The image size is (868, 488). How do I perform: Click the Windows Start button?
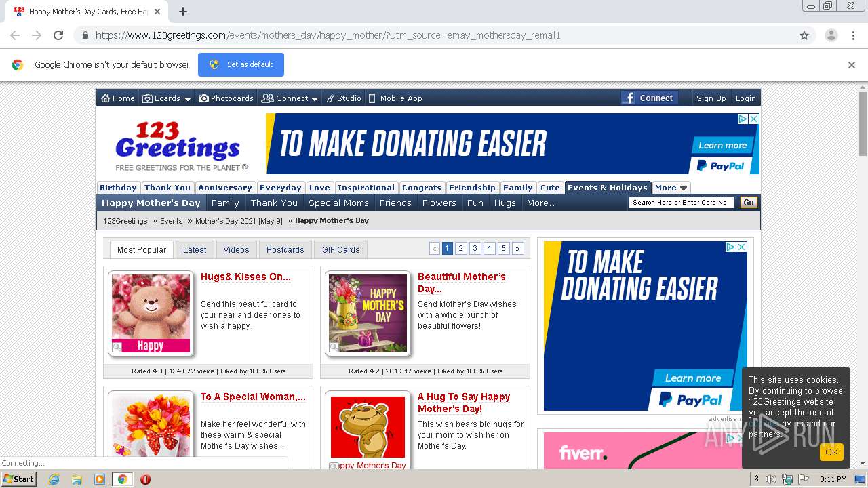[x=18, y=479]
